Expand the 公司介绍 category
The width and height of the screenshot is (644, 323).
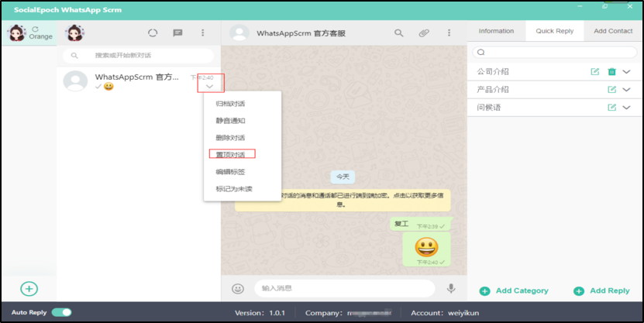coord(626,71)
